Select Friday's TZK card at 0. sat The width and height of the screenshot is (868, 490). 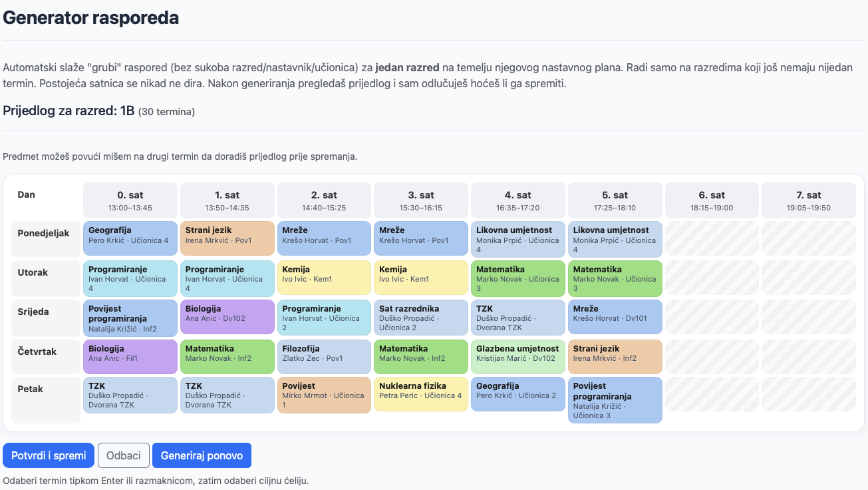click(x=130, y=395)
